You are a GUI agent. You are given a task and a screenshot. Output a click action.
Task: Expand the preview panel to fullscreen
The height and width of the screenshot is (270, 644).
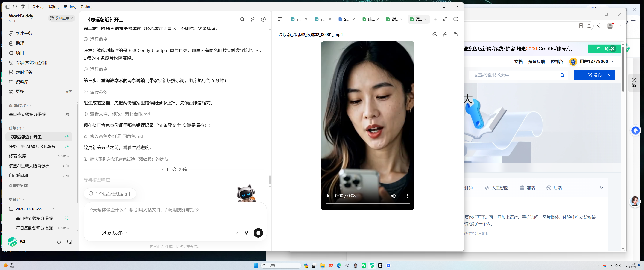(x=445, y=19)
